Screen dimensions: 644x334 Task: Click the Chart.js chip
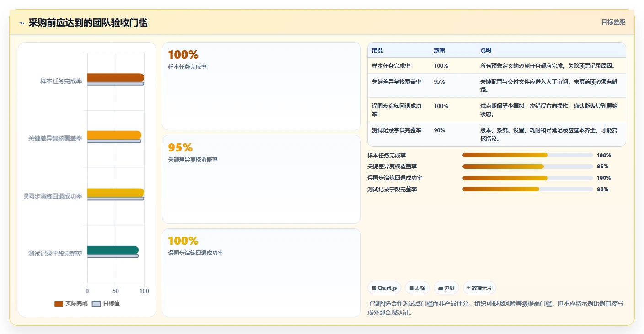pyautogui.click(x=384, y=288)
